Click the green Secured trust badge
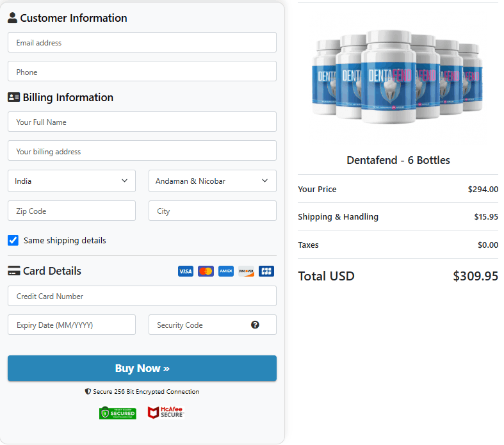Screen dimensions: 504x445 tap(117, 413)
